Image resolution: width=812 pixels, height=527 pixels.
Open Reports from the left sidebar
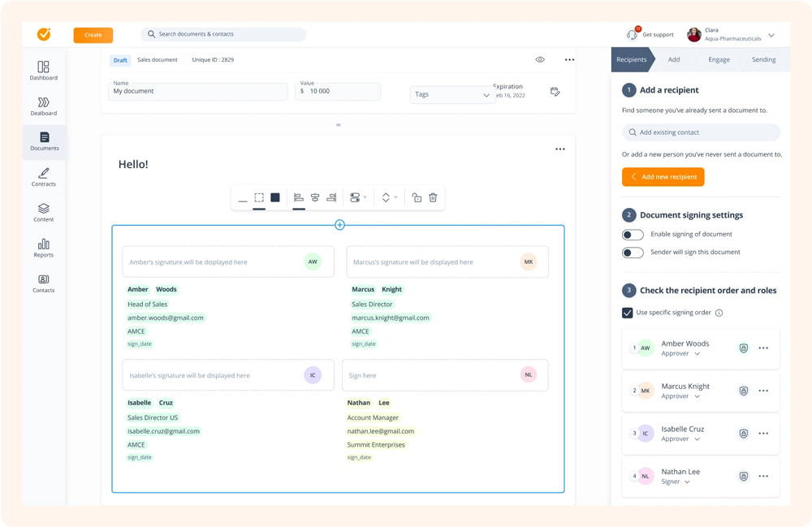(44, 248)
